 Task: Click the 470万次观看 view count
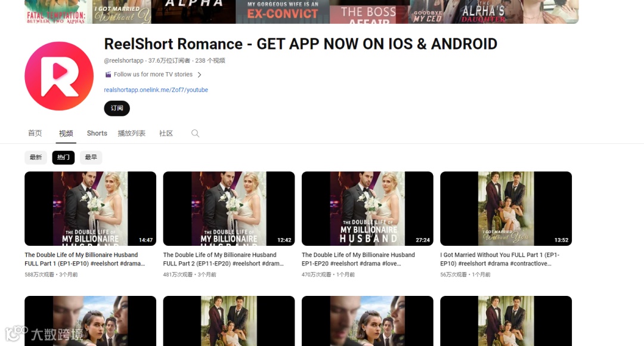316,274
